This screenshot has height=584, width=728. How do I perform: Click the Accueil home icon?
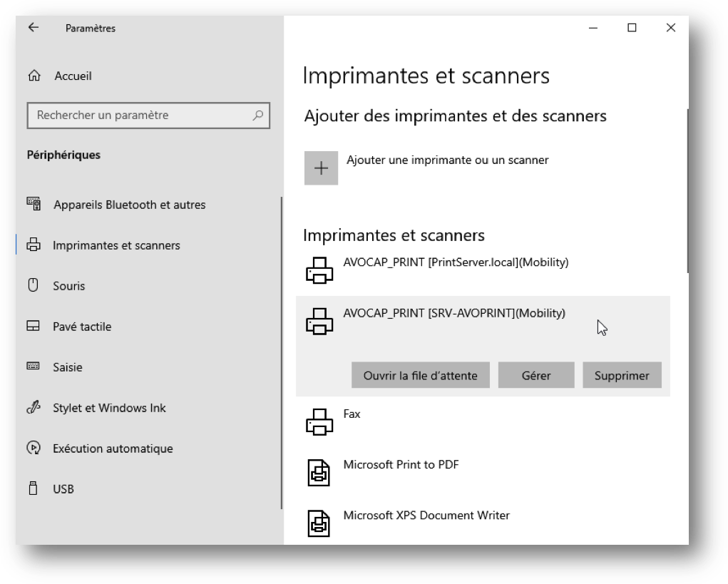[x=34, y=76]
